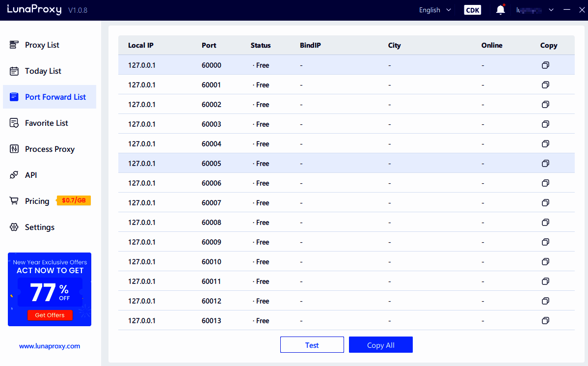This screenshot has width=588, height=366.
Task: Open Today List via its calendar icon
Action: [13, 71]
